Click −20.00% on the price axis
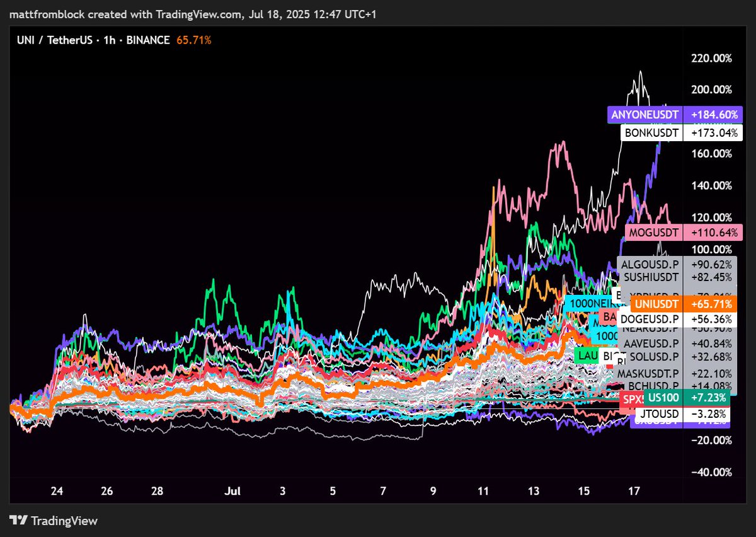Image resolution: width=756 pixels, height=537 pixels. (x=710, y=440)
